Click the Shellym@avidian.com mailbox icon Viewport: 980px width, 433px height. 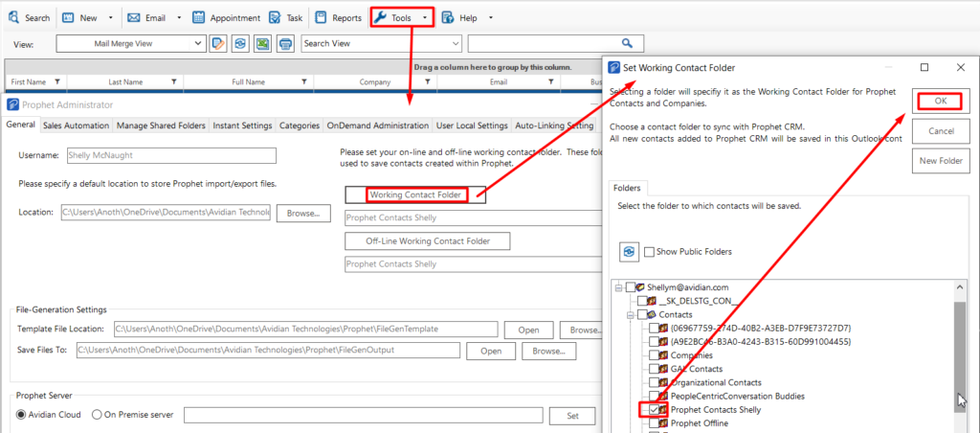[x=640, y=287]
